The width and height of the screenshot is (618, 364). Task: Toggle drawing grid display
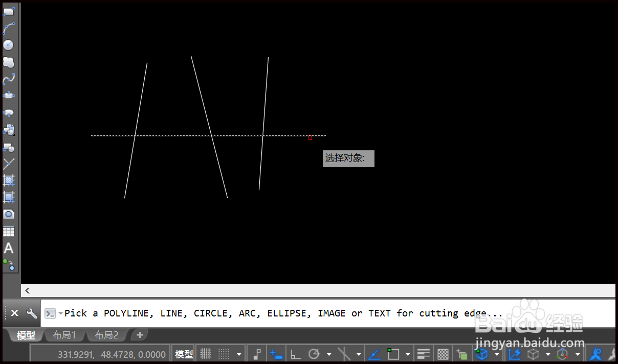pos(206,354)
